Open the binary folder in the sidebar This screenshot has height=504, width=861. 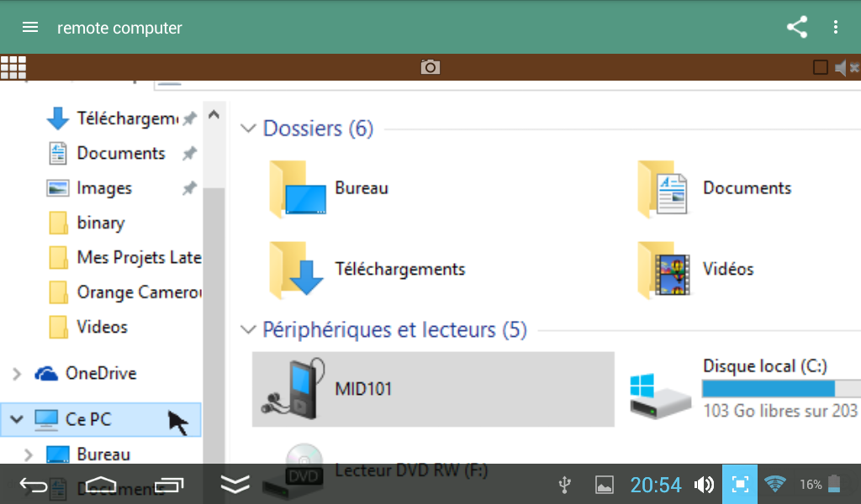point(101,223)
